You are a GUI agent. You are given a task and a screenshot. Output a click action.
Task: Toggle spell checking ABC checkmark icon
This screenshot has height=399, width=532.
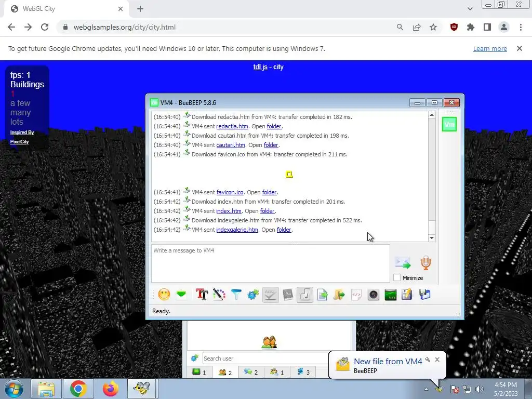point(270,294)
